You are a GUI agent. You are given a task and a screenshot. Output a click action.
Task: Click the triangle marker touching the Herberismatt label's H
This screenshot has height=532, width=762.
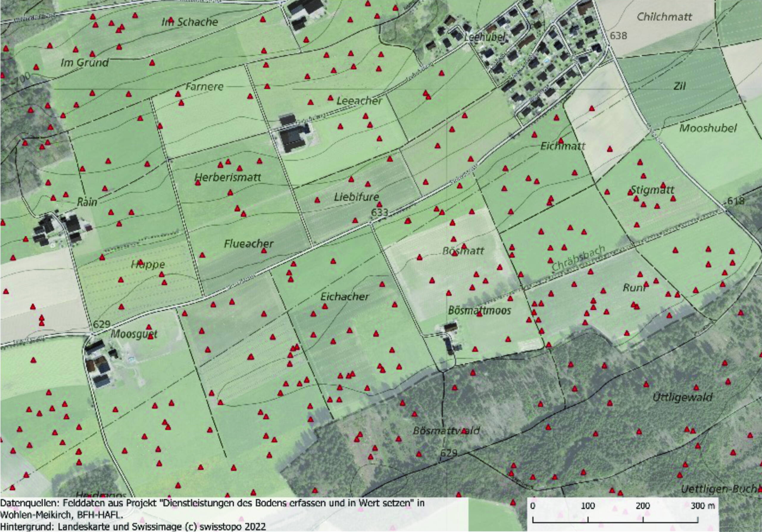(x=198, y=182)
